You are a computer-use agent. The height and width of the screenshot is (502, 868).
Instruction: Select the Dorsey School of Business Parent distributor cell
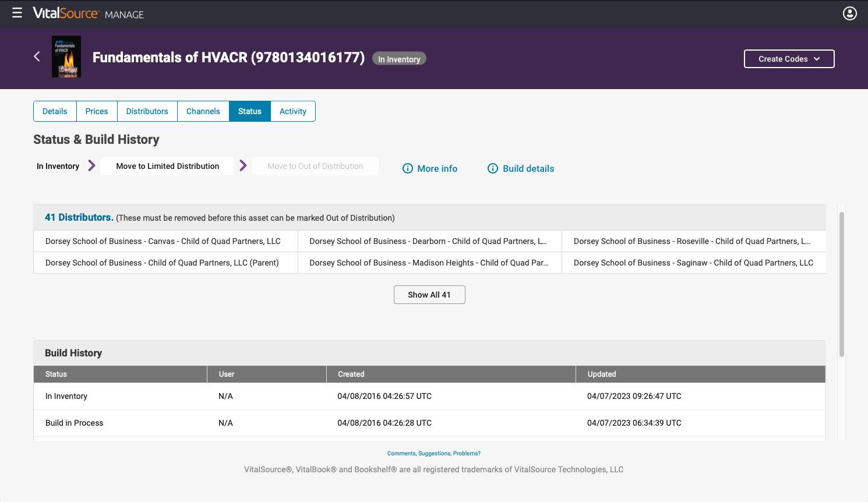click(x=165, y=263)
